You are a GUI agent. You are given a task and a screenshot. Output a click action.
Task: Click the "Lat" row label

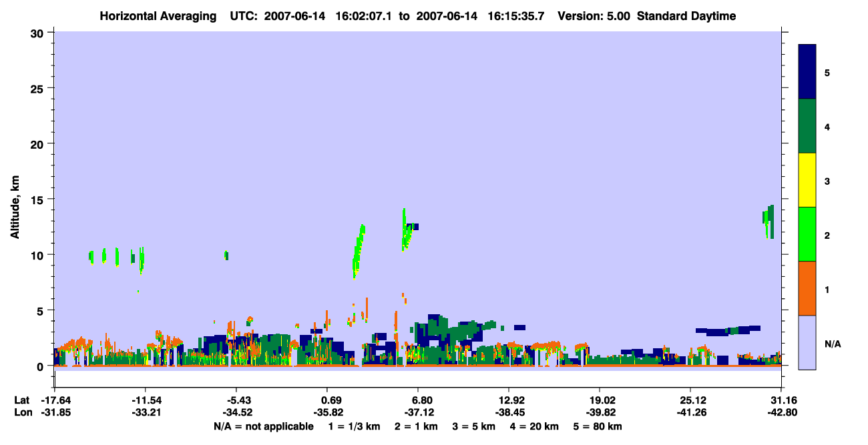coord(21,400)
